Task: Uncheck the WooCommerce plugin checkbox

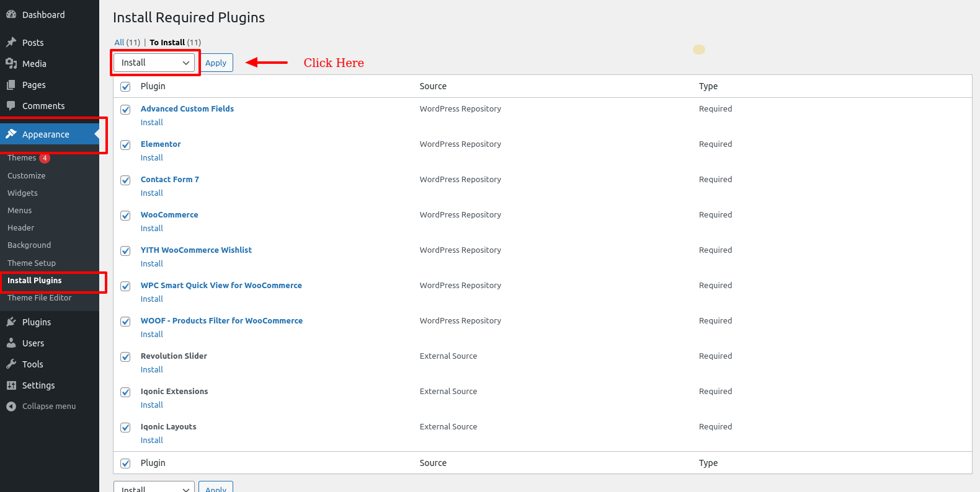Action: pyautogui.click(x=125, y=216)
